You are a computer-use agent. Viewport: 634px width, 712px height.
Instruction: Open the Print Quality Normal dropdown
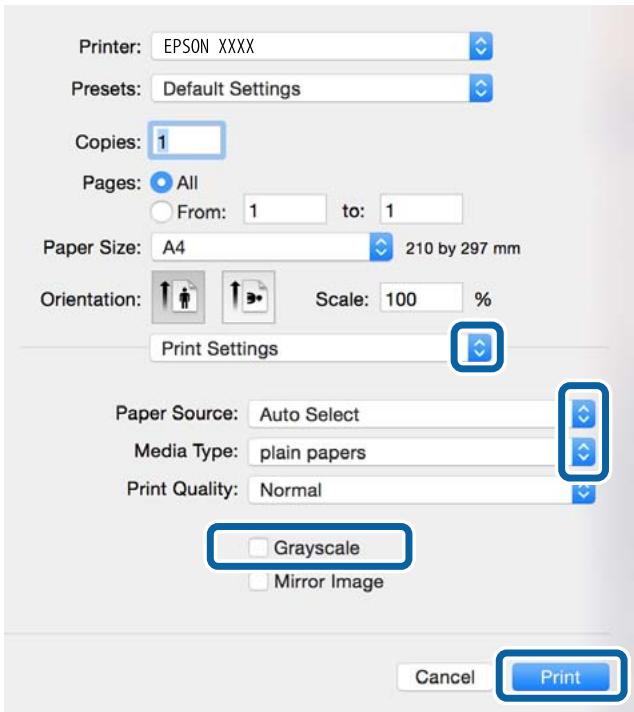[x=422, y=490]
